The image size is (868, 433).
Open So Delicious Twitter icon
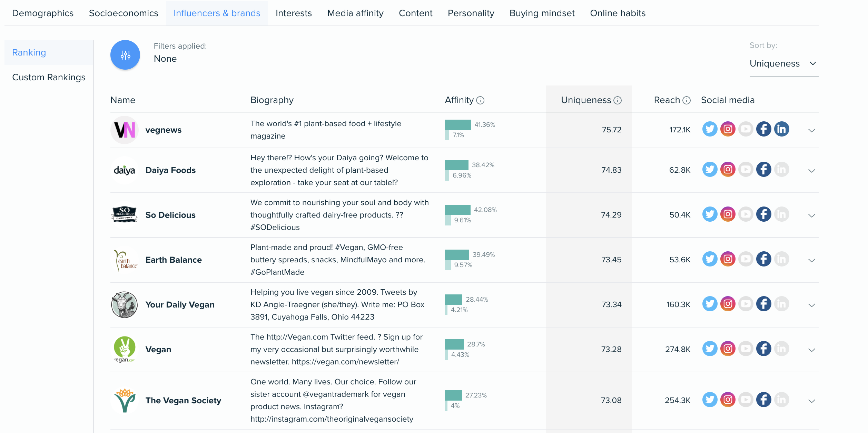click(x=710, y=214)
